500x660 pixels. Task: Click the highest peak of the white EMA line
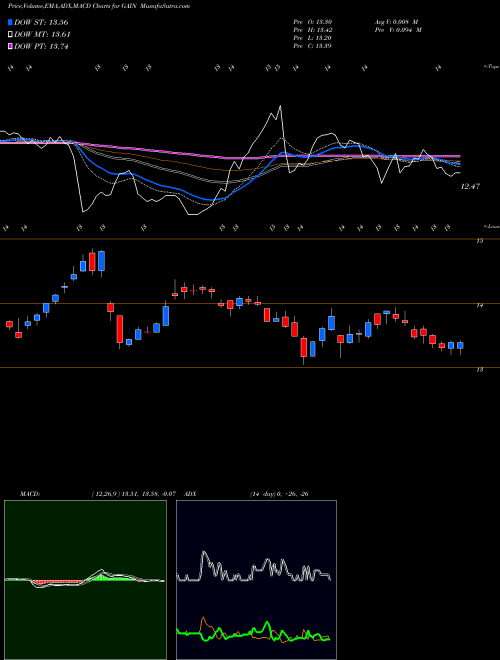click(x=280, y=106)
